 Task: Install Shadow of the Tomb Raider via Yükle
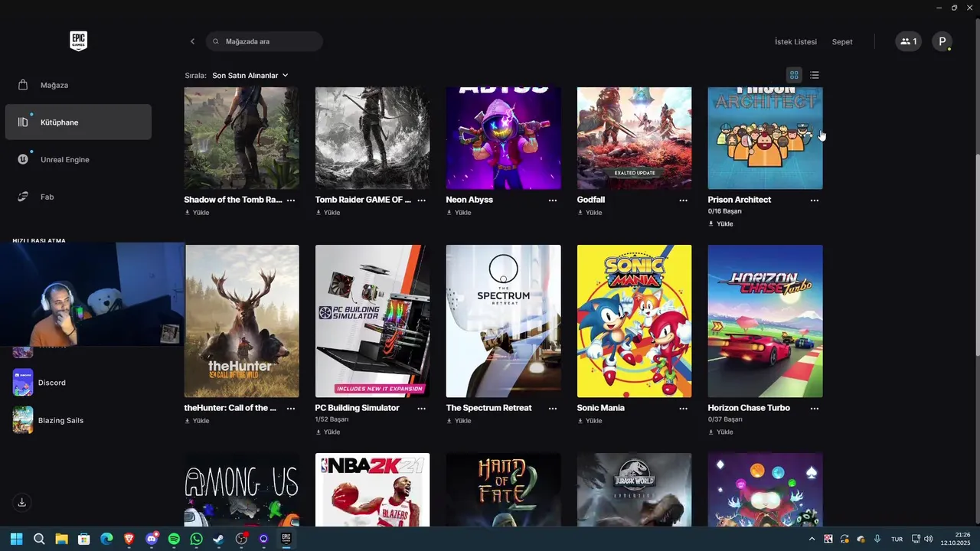click(x=197, y=213)
